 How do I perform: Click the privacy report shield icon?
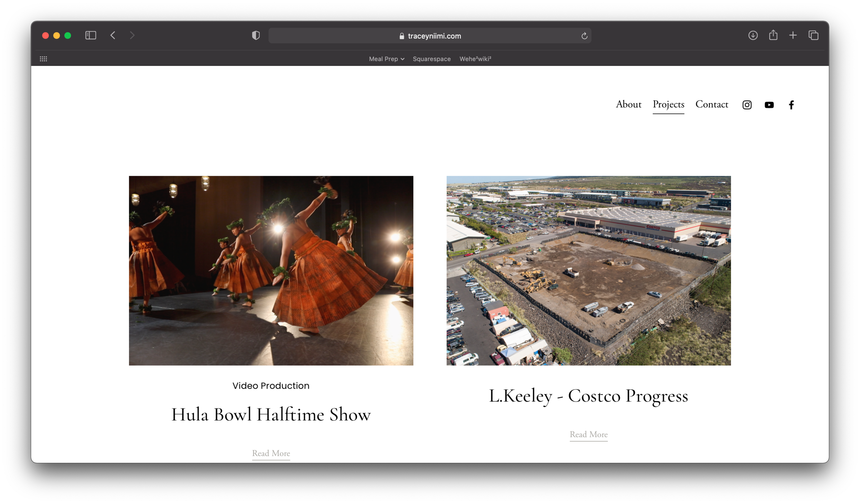click(x=256, y=35)
